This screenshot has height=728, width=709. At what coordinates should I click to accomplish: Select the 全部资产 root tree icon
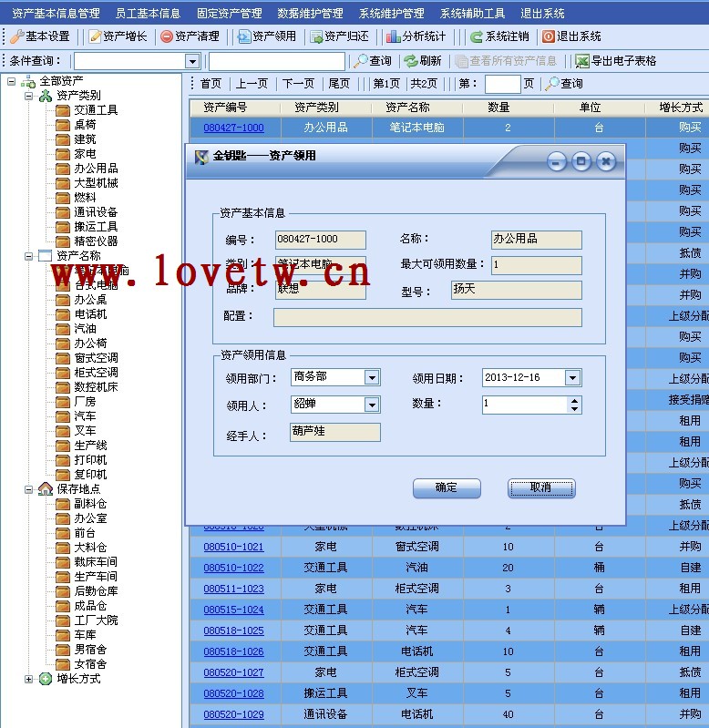coord(28,82)
